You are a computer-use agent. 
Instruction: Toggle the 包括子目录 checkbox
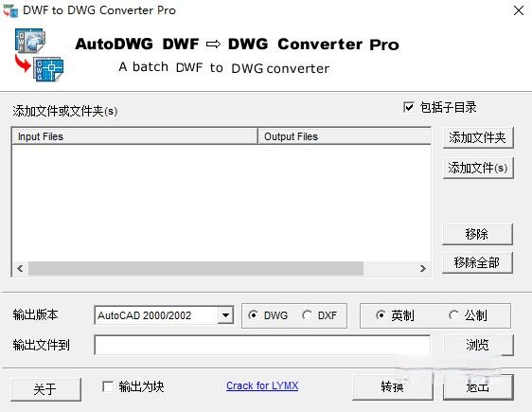409,107
